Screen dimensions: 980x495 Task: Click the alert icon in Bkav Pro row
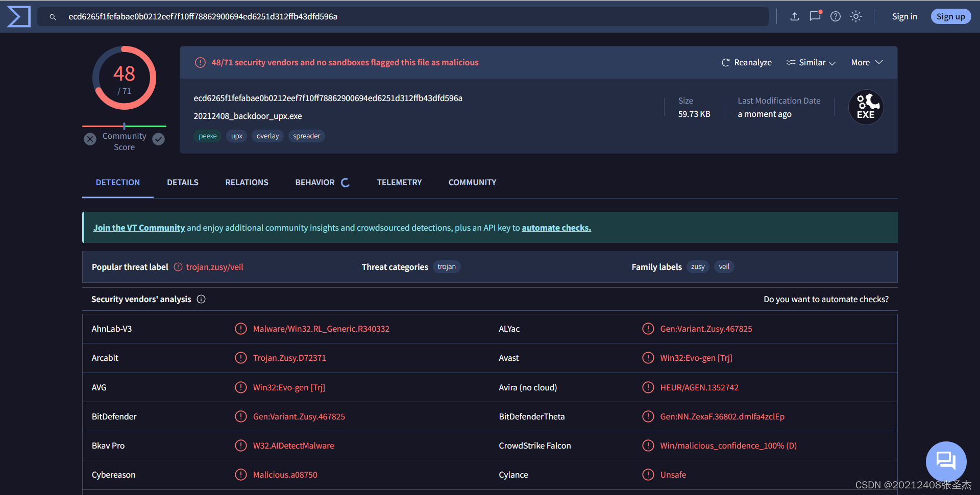pyautogui.click(x=241, y=445)
